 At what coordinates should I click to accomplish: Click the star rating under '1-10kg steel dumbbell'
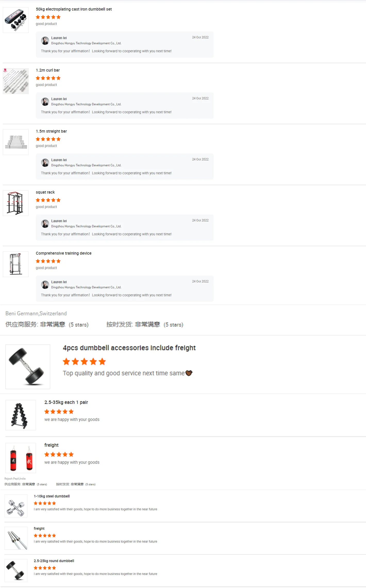[45, 503]
